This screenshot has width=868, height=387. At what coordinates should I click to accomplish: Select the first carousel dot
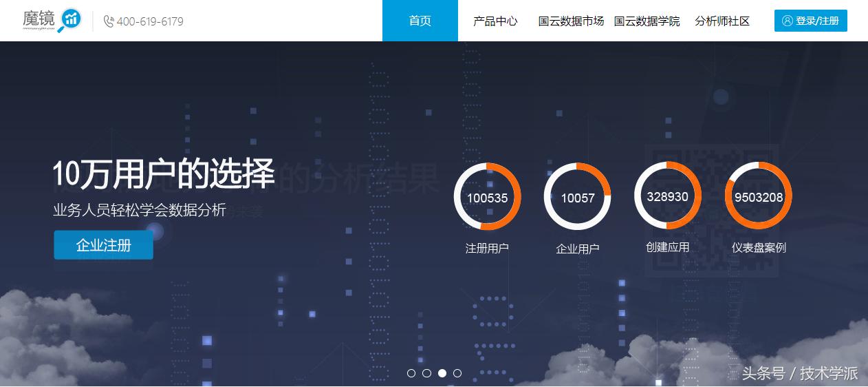(x=411, y=373)
